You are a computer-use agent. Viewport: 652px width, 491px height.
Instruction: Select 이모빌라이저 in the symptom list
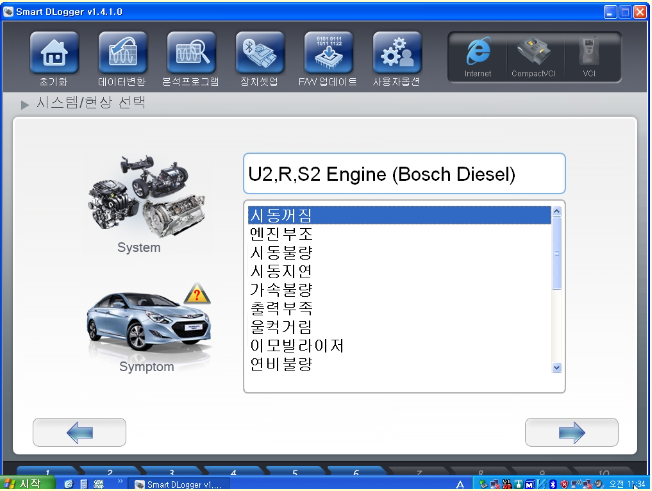399,345
